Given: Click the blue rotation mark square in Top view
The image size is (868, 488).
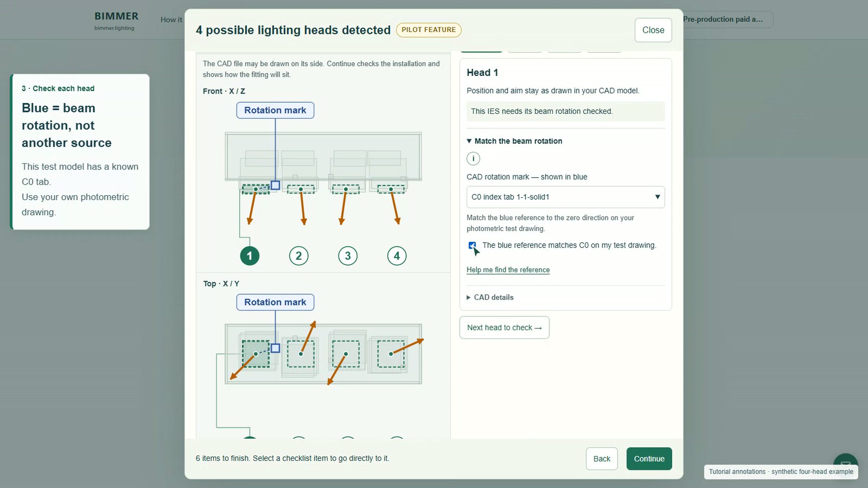Looking at the screenshot, I should 275,348.
